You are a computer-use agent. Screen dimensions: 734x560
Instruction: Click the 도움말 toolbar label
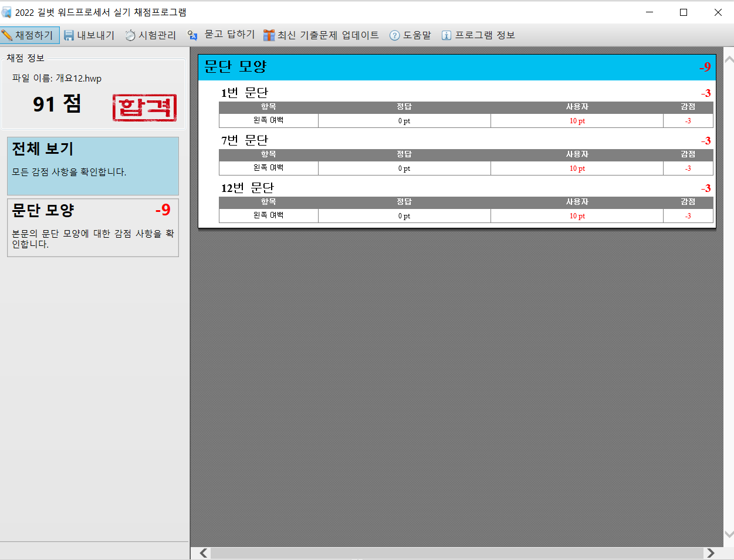(x=417, y=35)
